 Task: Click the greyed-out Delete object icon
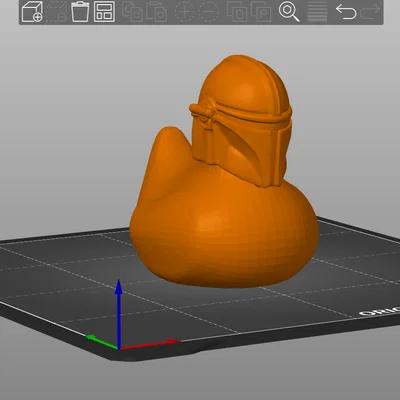56,12
